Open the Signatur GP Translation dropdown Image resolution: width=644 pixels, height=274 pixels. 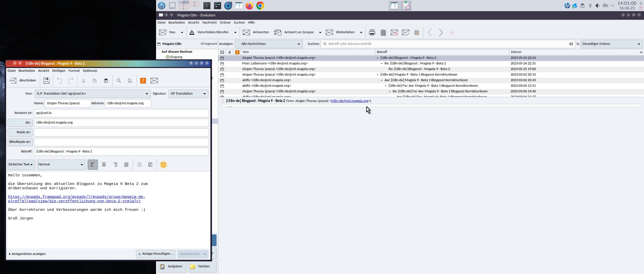188,94
